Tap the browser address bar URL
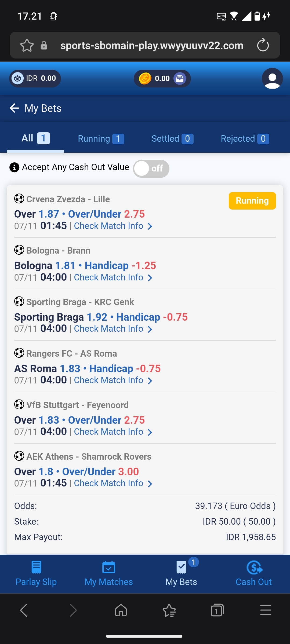The image size is (290, 644). click(152, 45)
